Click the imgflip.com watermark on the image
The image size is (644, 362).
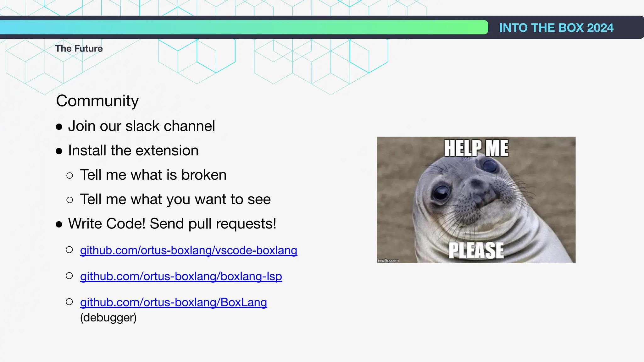[x=388, y=260]
